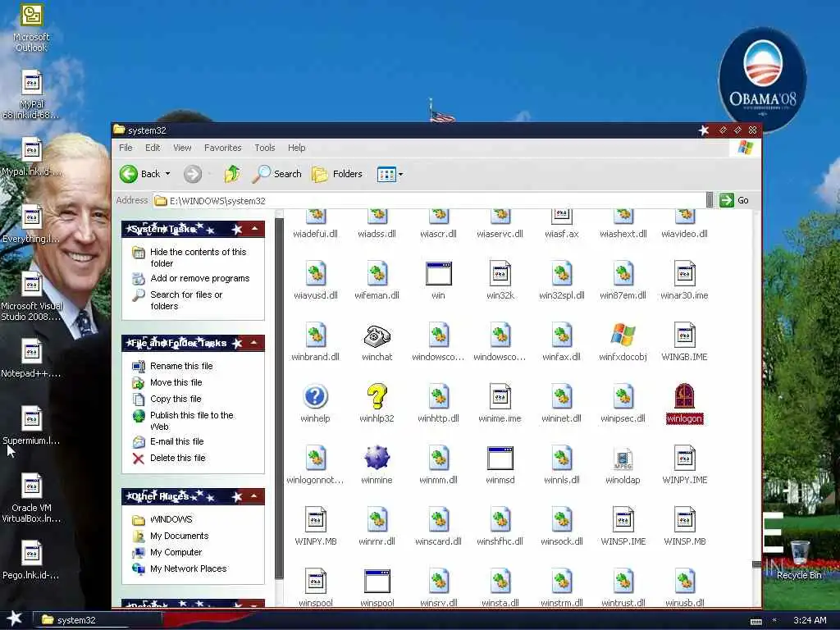840x630 pixels.
Task: Open the Tools menu
Action: pyautogui.click(x=265, y=148)
